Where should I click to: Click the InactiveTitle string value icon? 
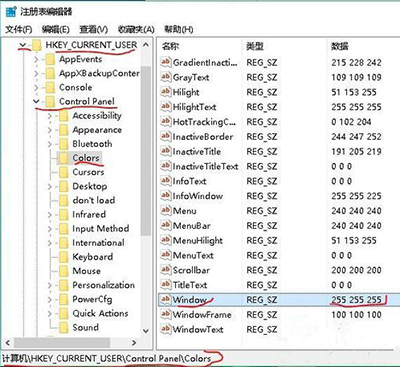(x=166, y=151)
